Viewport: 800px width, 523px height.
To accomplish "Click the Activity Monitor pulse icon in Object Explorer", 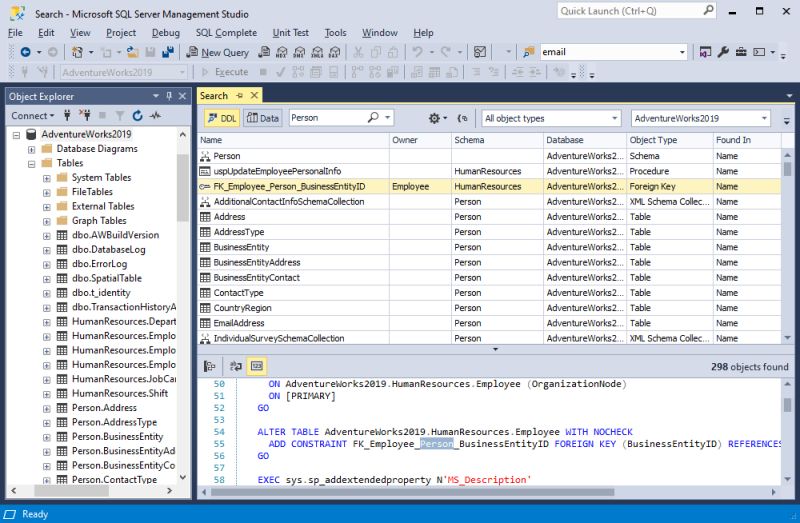I will (155, 116).
